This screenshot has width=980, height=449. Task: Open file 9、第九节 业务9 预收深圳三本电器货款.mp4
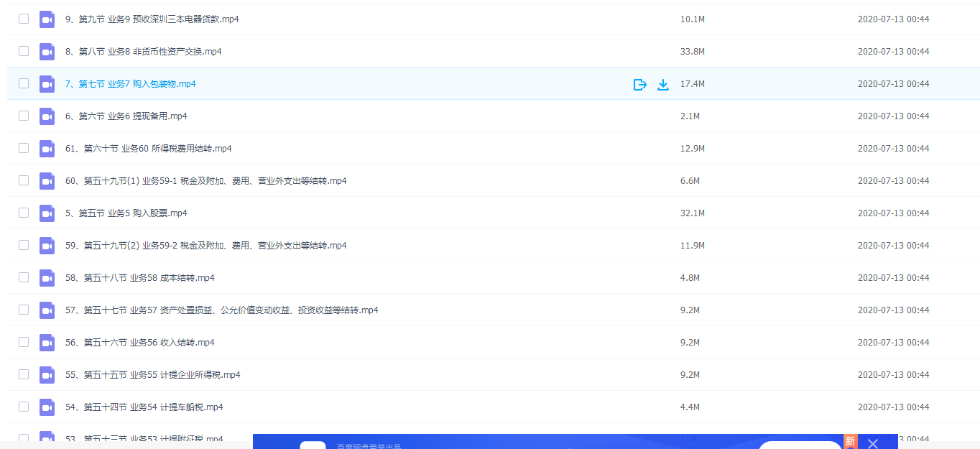click(x=152, y=19)
